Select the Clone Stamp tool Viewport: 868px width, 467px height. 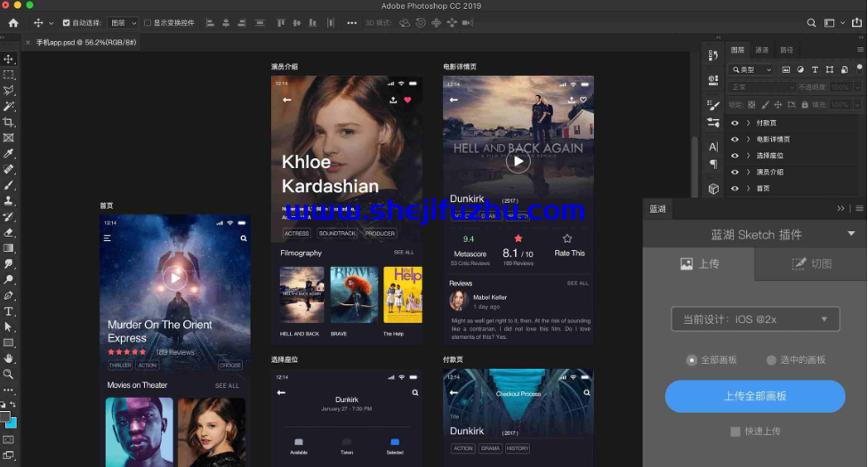click(8, 200)
